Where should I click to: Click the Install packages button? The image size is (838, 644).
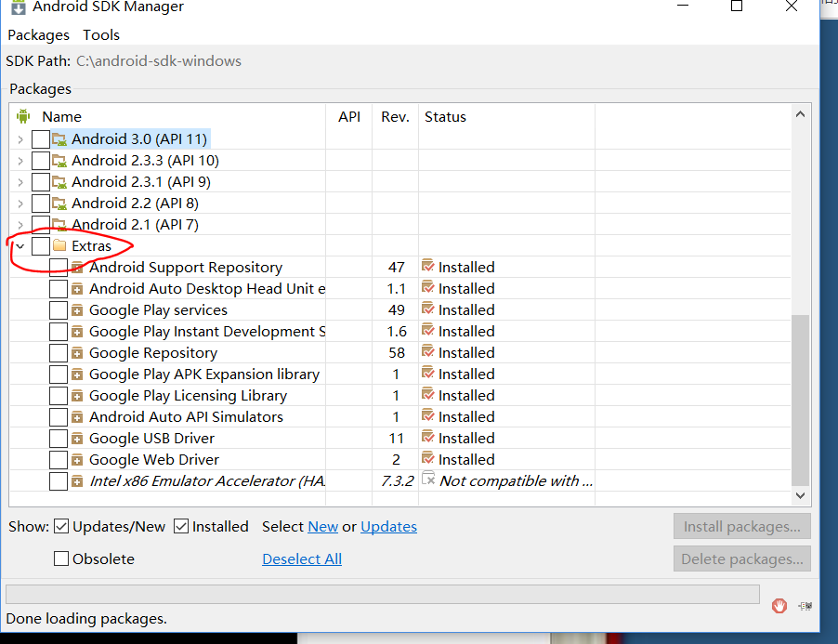click(x=741, y=526)
